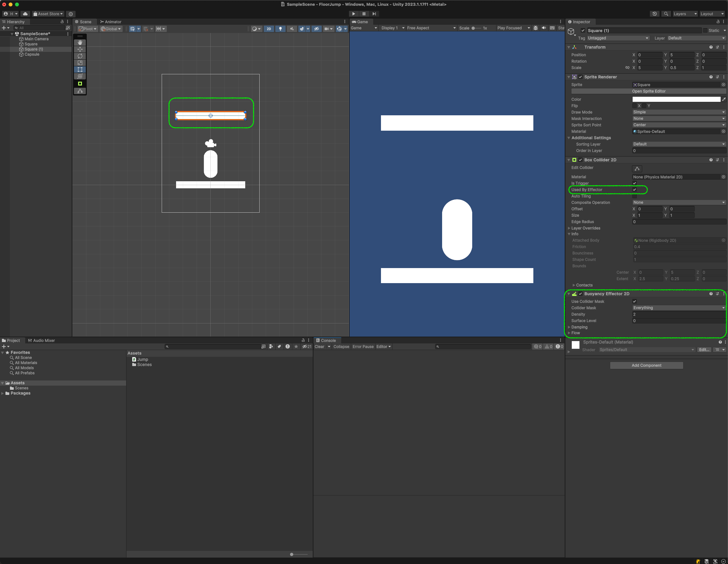The height and width of the screenshot is (564, 728).
Task: Mute game audio speaker icon
Action: [x=544, y=28]
